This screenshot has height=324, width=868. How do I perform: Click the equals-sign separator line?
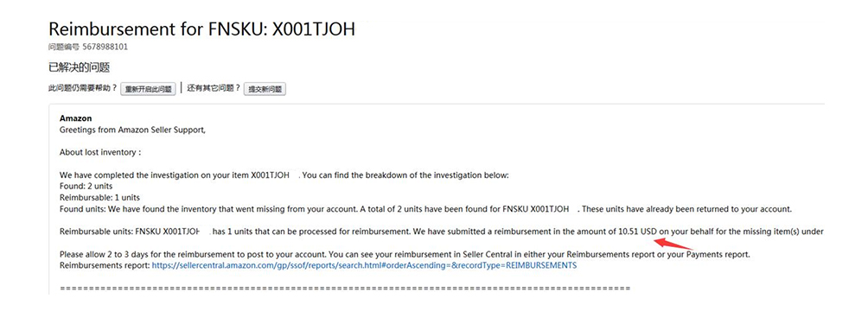345,289
